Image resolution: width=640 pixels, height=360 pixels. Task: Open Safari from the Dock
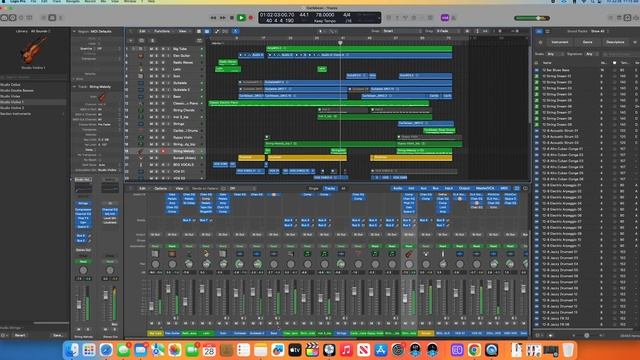106,350
